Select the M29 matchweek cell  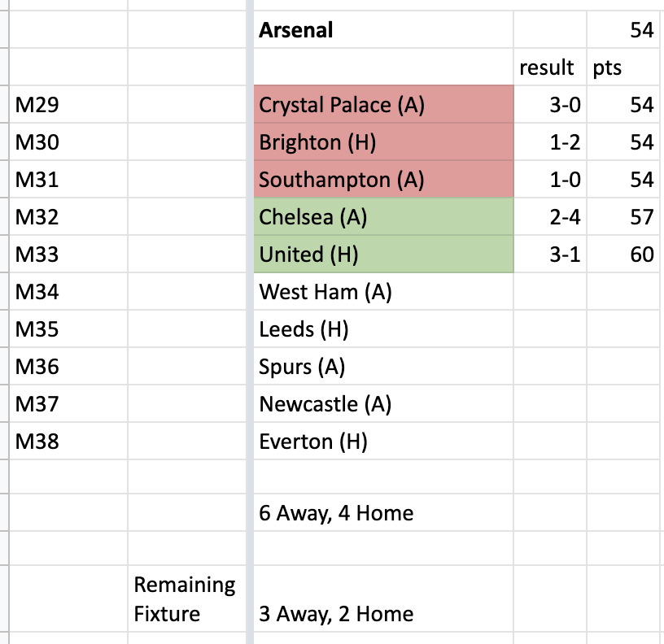(x=68, y=105)
